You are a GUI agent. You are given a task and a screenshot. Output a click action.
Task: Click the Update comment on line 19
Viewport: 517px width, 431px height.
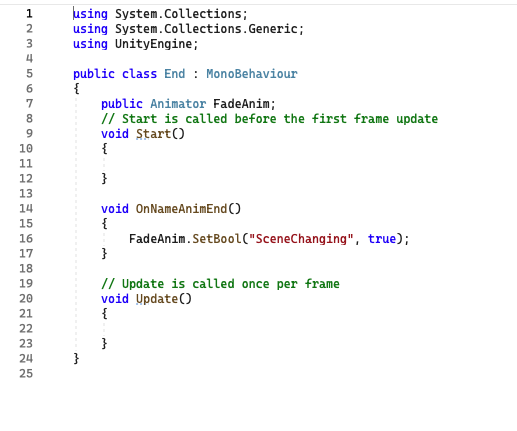[x=220, y=284]
